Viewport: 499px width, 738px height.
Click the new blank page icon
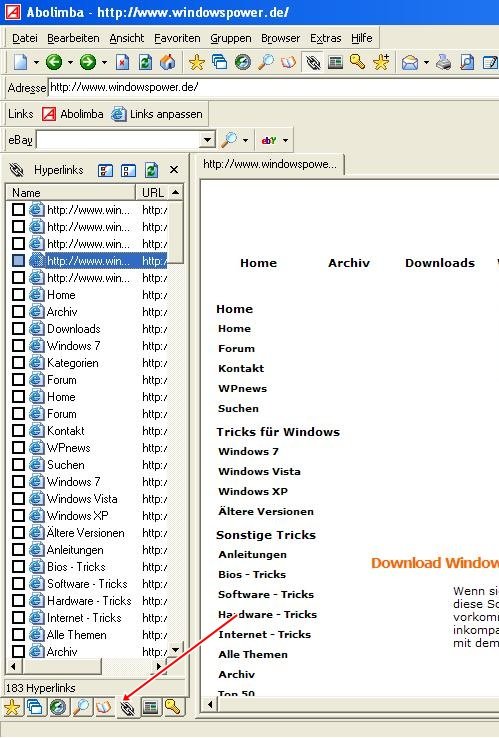(x=21, y=62)
